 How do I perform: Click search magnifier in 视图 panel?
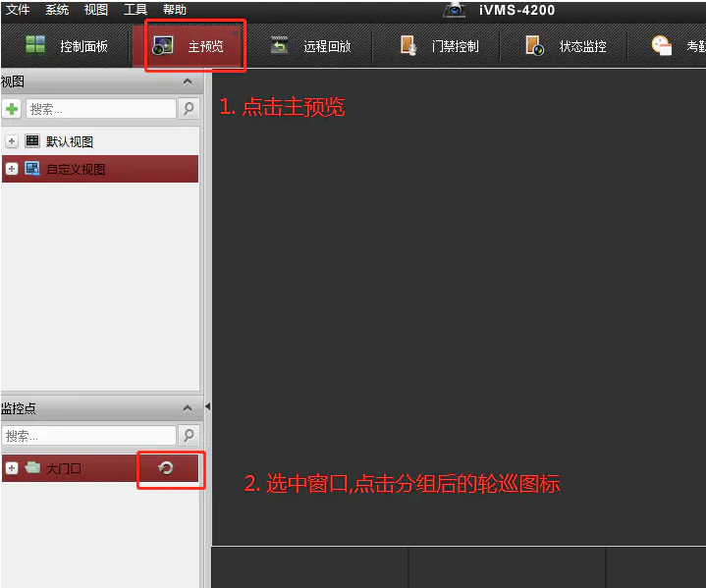point(189,109)
